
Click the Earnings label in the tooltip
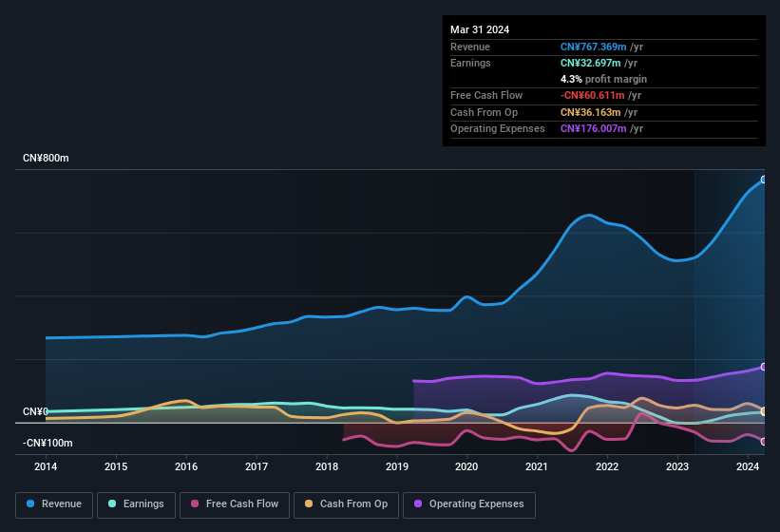click(x=470, y=63)
